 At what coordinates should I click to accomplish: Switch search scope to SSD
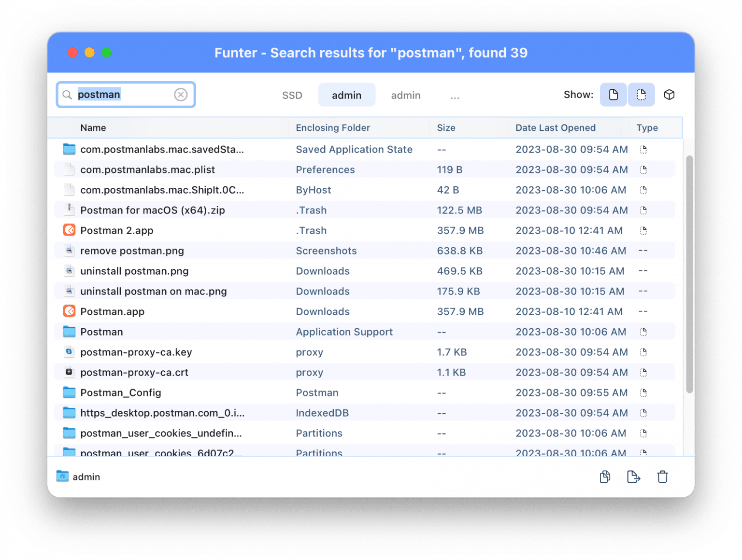pos(292,95)
